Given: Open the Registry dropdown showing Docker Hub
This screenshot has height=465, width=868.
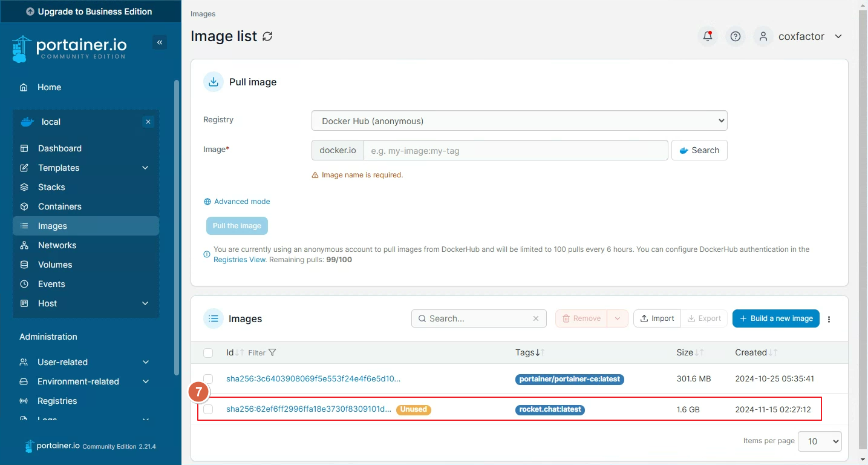Looking at the screenshot, I should click(520, 120).
